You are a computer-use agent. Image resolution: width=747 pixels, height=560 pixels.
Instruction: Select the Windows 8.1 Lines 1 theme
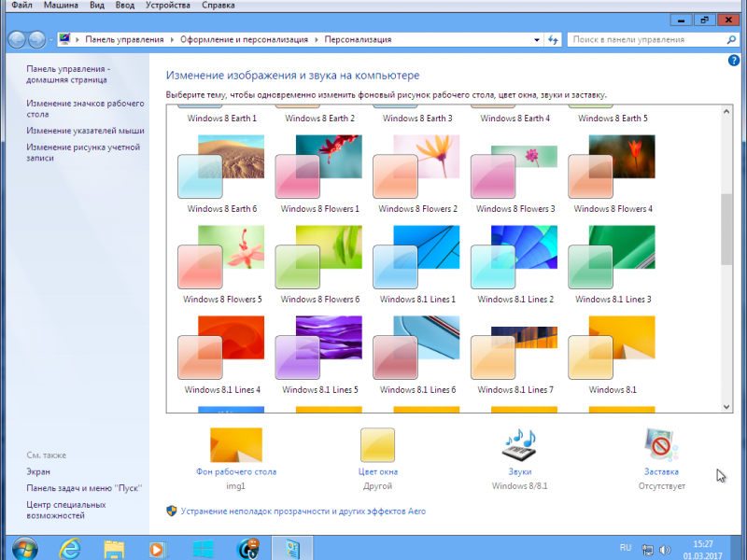point(417,264)
